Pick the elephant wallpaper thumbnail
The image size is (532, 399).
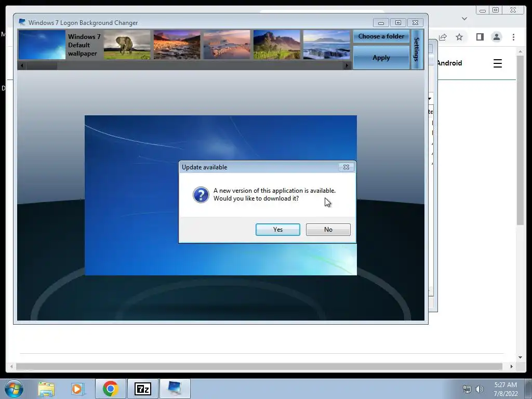(x=127, y=45)
